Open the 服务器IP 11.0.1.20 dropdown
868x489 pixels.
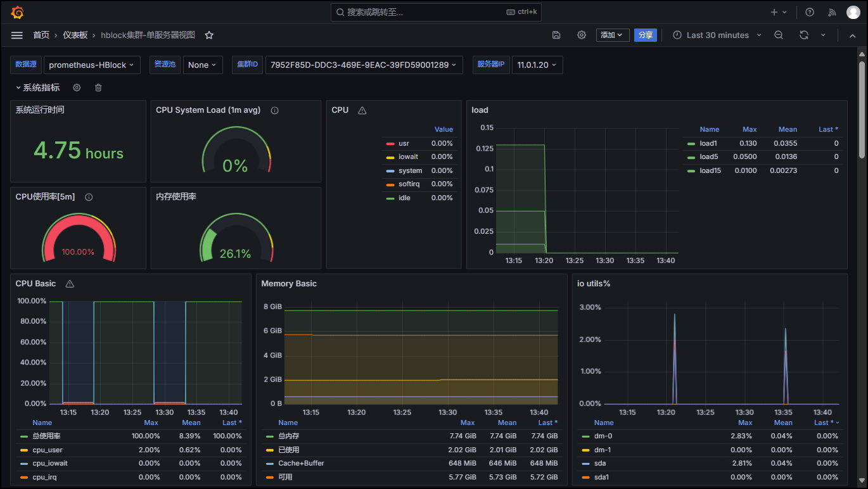pos(537,65)
